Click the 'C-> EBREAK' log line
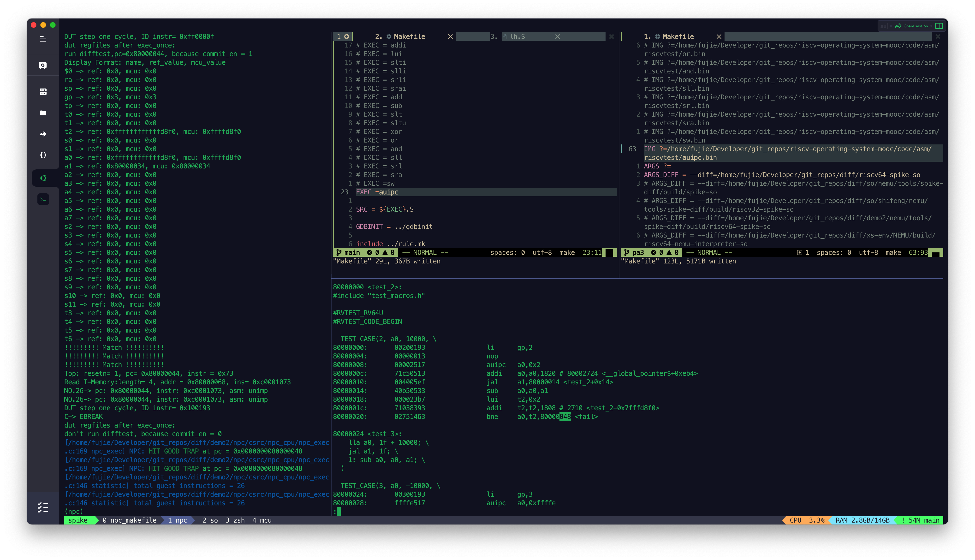 click(83, 417)
